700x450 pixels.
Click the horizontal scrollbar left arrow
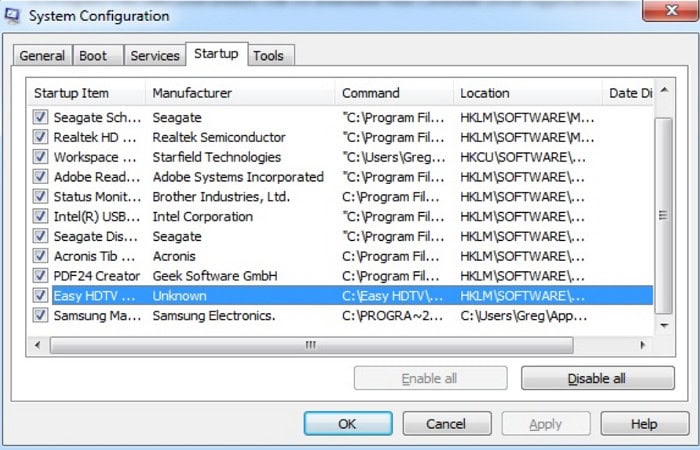coord(38,345)
